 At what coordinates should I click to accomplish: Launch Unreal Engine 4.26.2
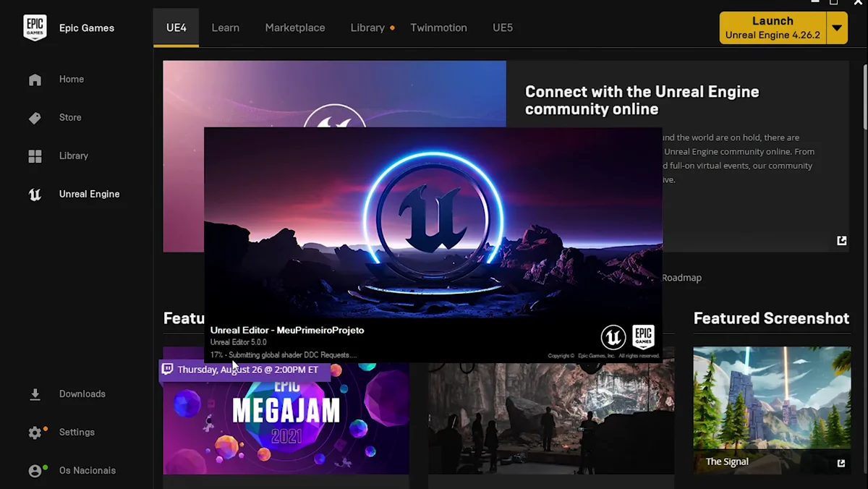pyautogui.click(x=773, y=28)
